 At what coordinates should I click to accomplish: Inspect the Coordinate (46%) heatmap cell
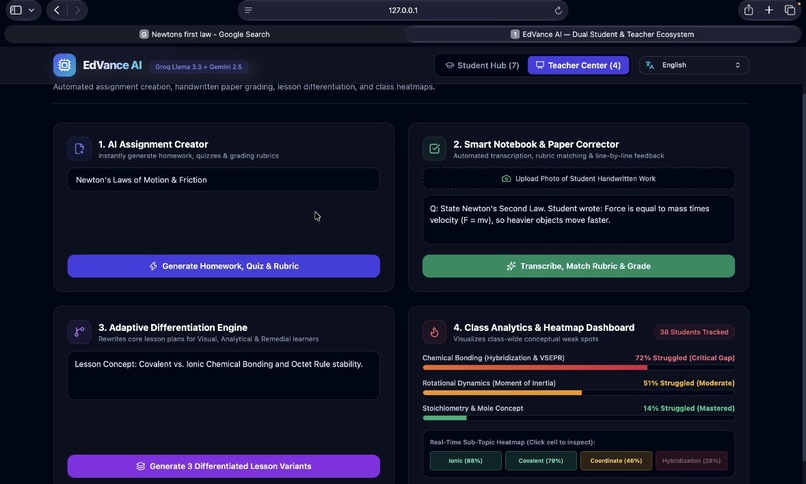coord(616,461)
